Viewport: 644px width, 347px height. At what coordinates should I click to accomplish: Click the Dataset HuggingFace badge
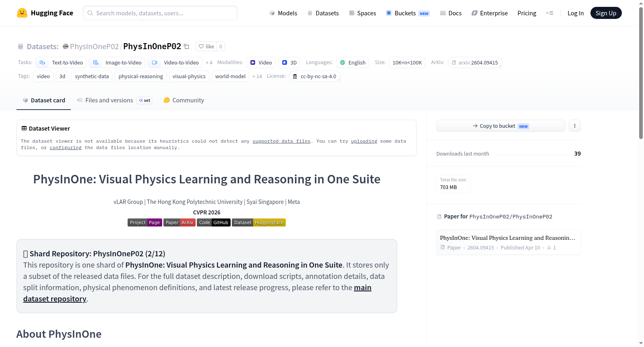259,222
